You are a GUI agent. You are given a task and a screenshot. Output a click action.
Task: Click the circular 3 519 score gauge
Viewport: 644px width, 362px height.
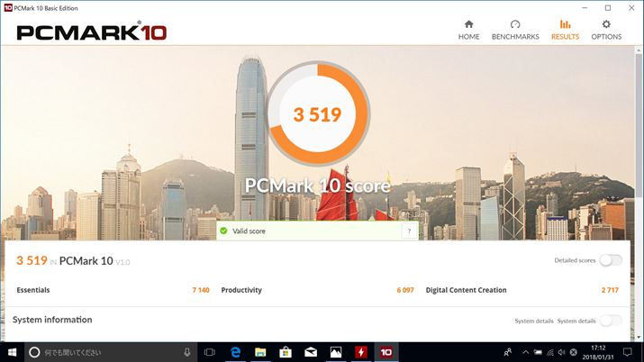coord(318,113)
